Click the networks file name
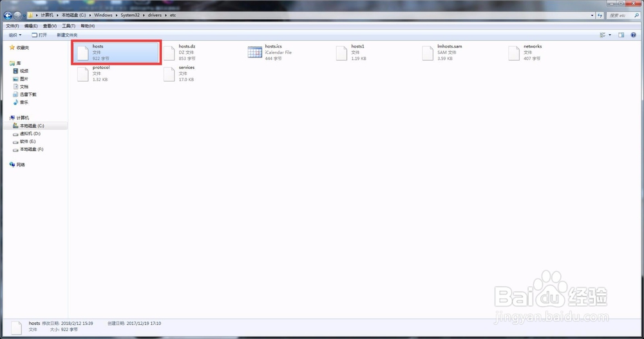The width and height of the screenshot is (644, 339). pos(533,46)
